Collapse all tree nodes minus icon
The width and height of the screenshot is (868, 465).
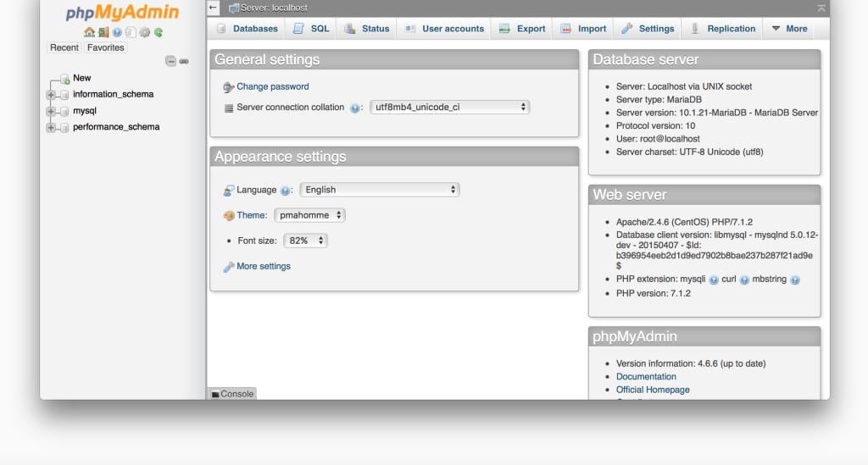click(170, 61)
